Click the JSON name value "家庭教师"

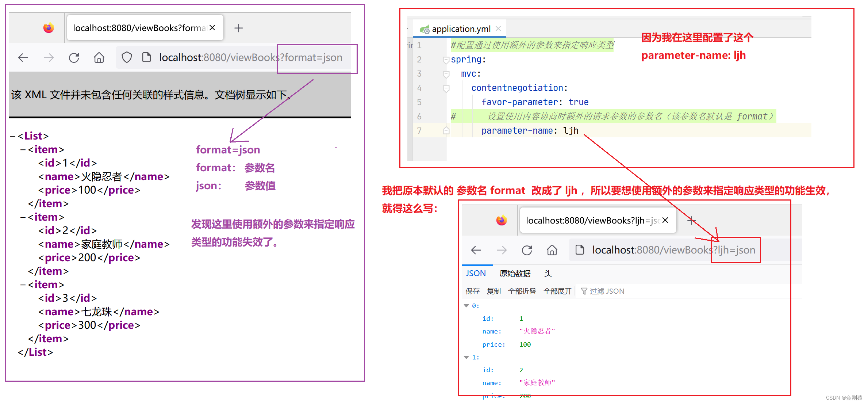coord(537,383)
